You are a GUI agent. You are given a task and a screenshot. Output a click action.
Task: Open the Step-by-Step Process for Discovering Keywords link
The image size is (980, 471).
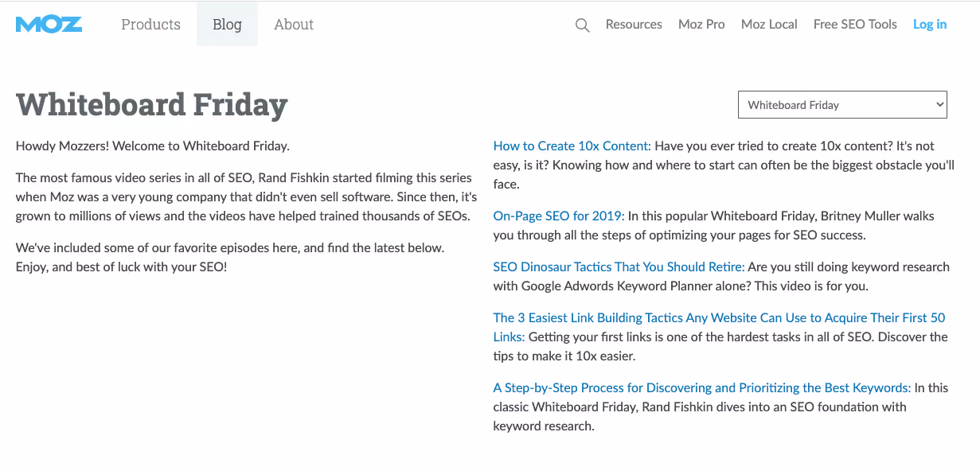click(x=702, y=387)
